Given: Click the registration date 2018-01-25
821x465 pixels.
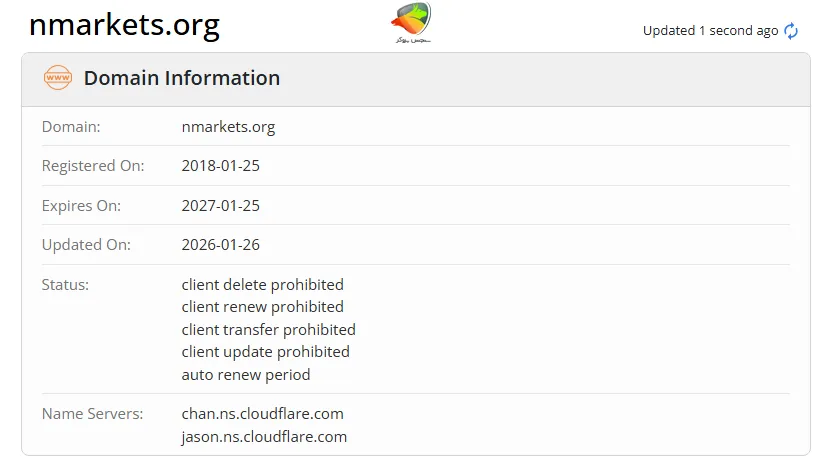Looking at the screenshot, I should [220, 166].
